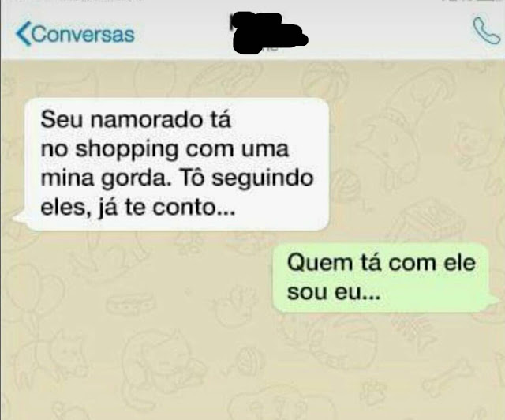Viewport: 505px width, 420px height.
Task: Click the text "Seu namorado tá"
Action: [136, 119]
